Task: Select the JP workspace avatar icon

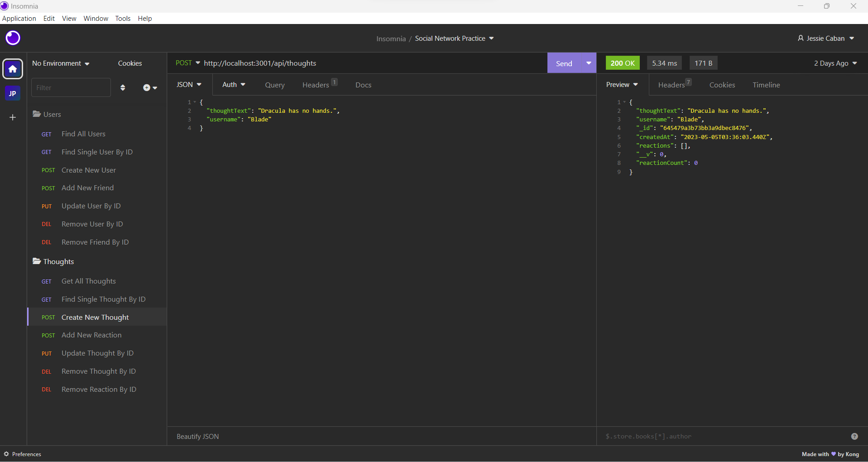Action: (13, 94)
